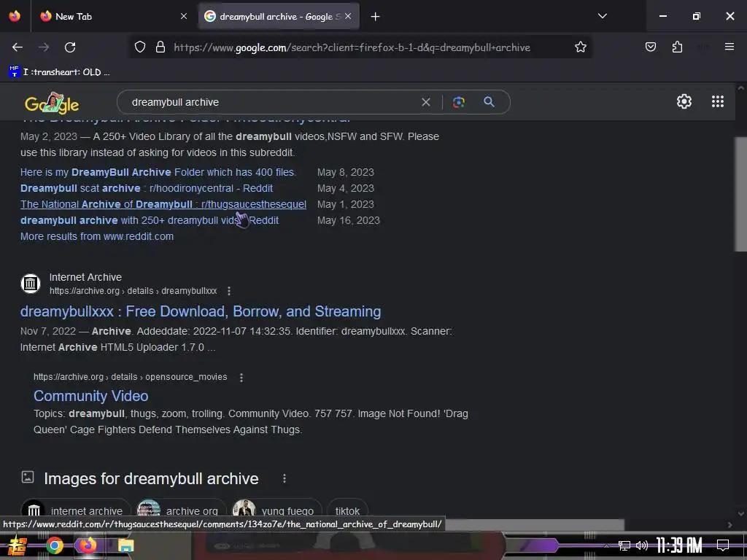Open options for the dreamybullxxx result

229,291
